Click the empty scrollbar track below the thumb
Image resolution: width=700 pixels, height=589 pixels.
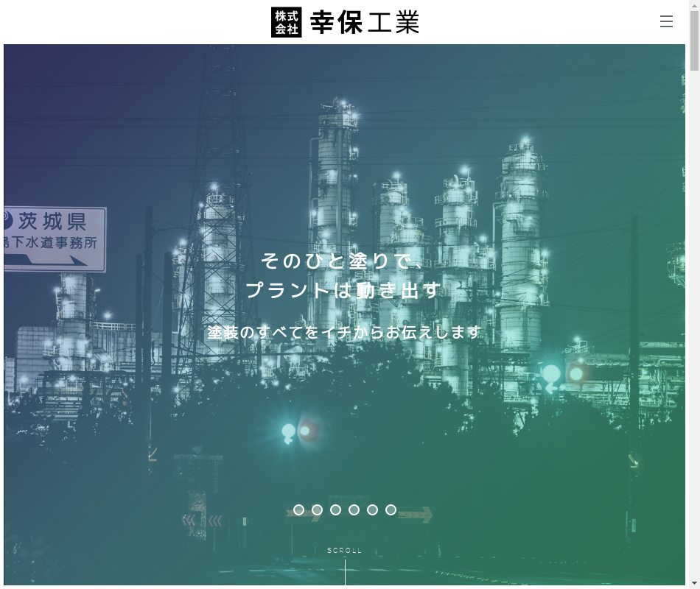pos(694,331)
